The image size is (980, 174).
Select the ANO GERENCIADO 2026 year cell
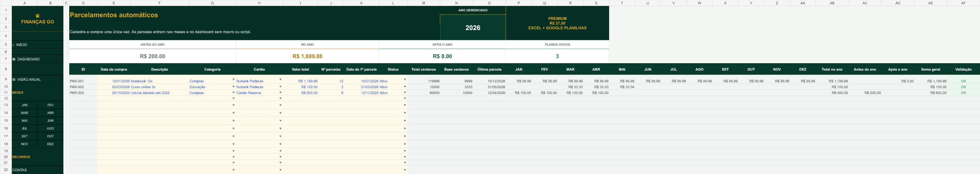[473, 28]
